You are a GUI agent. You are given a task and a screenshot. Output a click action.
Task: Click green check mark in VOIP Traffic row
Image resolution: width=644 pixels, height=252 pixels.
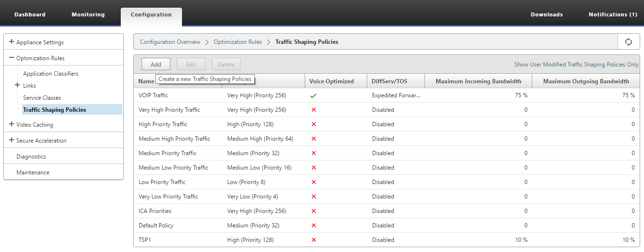[313, 95]
